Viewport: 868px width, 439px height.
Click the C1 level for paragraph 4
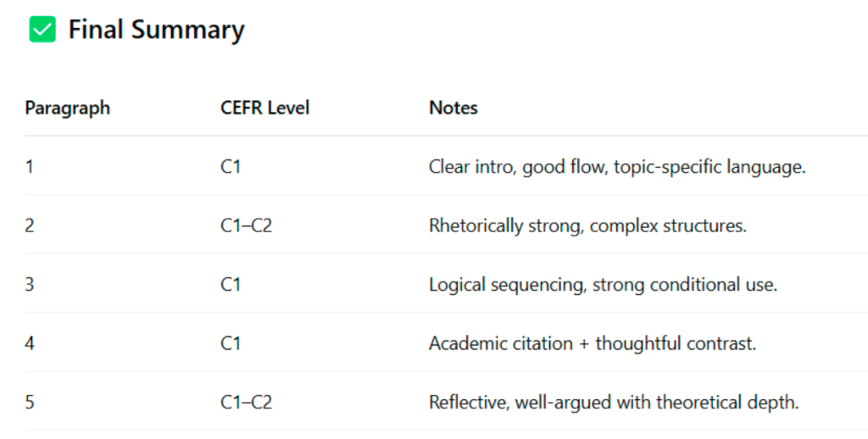(x=231, y=343)
